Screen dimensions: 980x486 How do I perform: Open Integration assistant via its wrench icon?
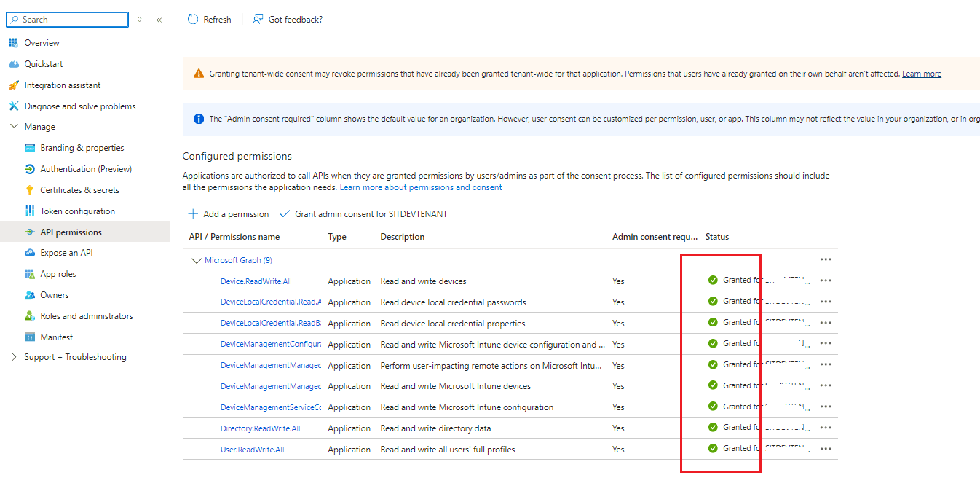click(13, 85)
